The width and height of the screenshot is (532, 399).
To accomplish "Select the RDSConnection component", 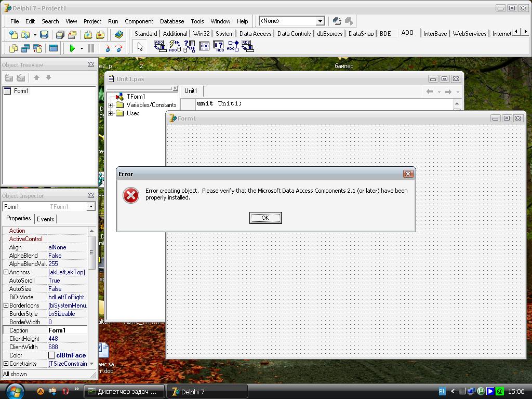I will (248, 46).
